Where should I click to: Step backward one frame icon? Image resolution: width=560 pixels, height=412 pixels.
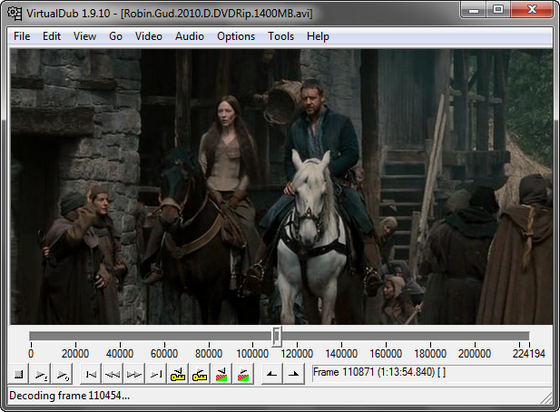(x=112, y=374)
